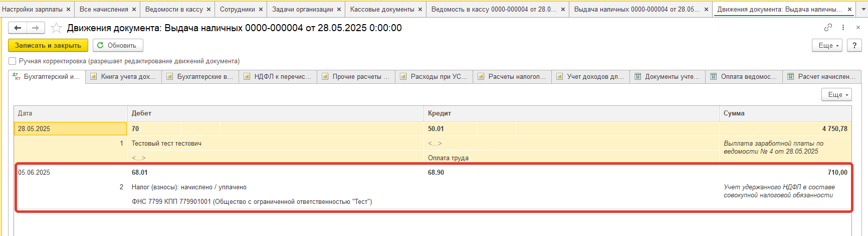
Task: Click the back navigation arrow
Action: click(18, 28)
